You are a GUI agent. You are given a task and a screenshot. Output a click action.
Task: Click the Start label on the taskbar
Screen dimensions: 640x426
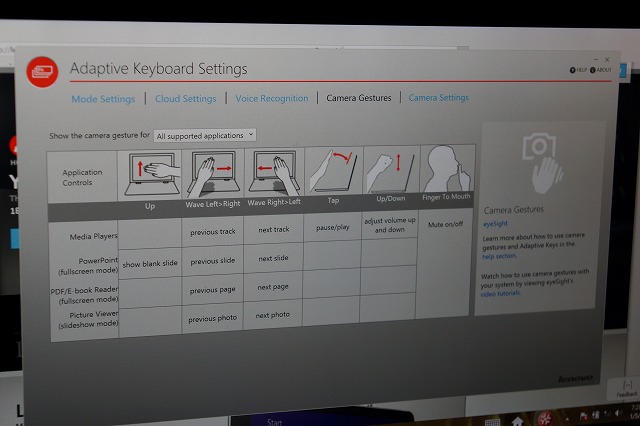pos(275,422)
